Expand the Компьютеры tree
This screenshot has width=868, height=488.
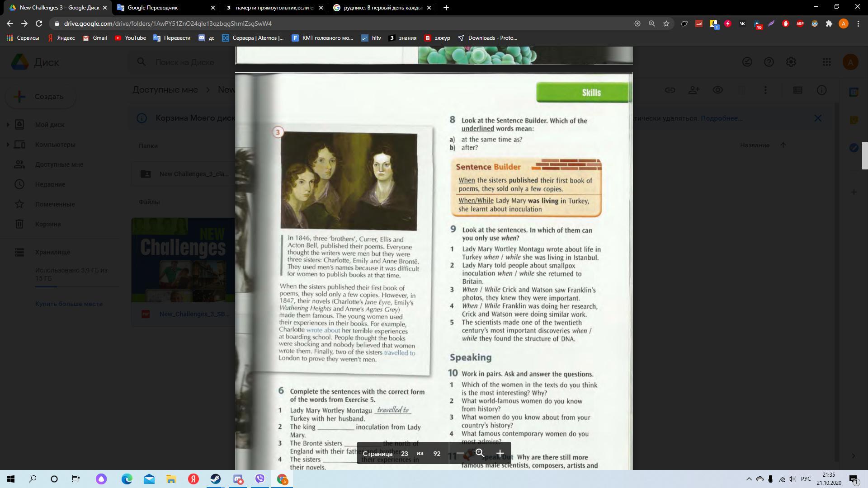tap(8, 145)
